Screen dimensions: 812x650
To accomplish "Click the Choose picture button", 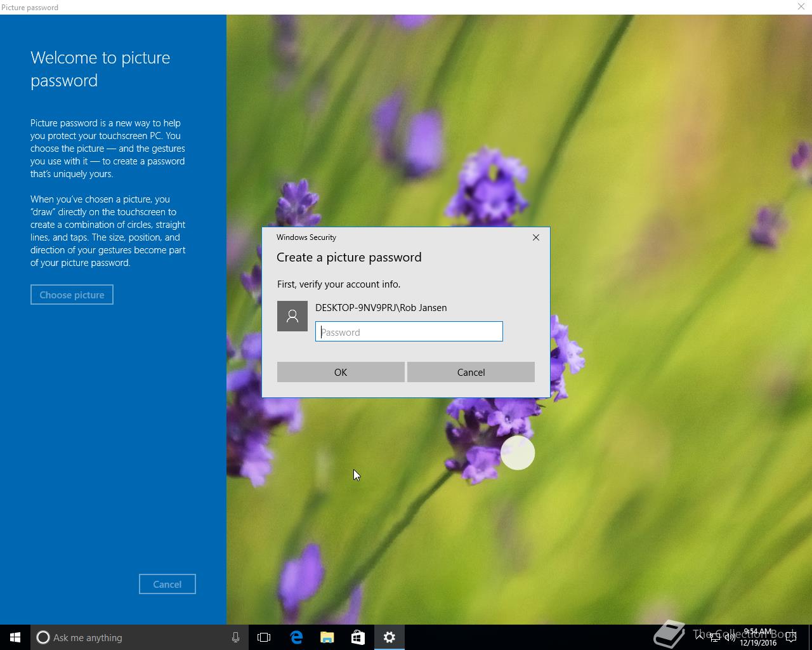I will pyautogui.click(x=72, y=295).
